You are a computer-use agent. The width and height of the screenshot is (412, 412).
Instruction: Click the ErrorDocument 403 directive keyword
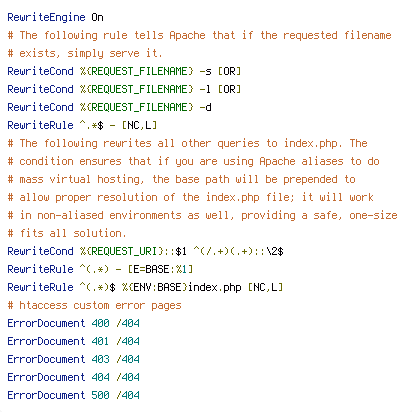coord(46,359)
